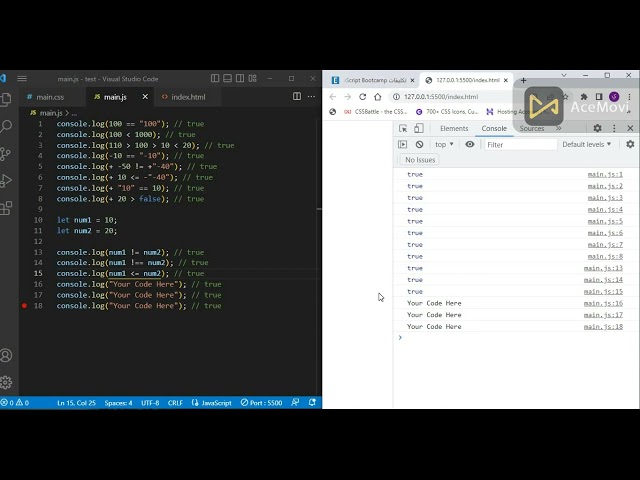Open the Customize Layout icon
The height and width of the screenshot is (480, 640).
(253, 78)
